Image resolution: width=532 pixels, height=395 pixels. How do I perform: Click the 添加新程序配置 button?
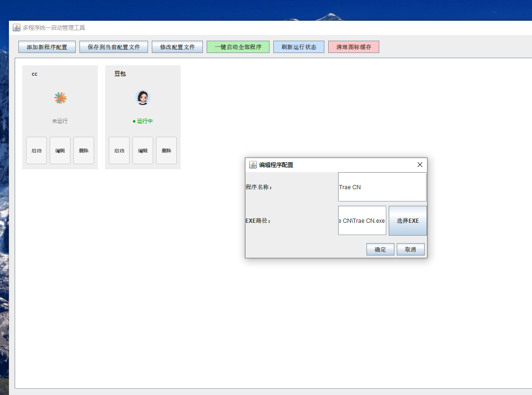pyautogui.click(x=47, y=47)
